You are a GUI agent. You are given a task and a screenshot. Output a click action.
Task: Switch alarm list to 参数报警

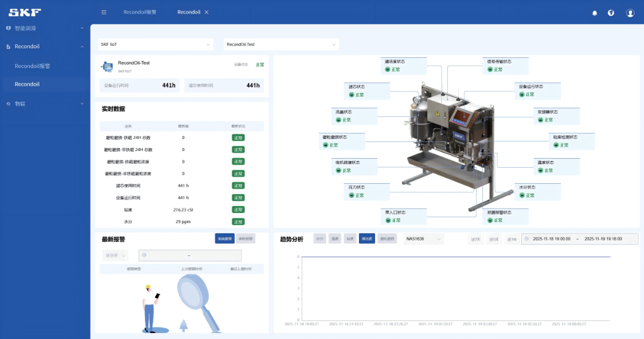(x=245, y=239)
